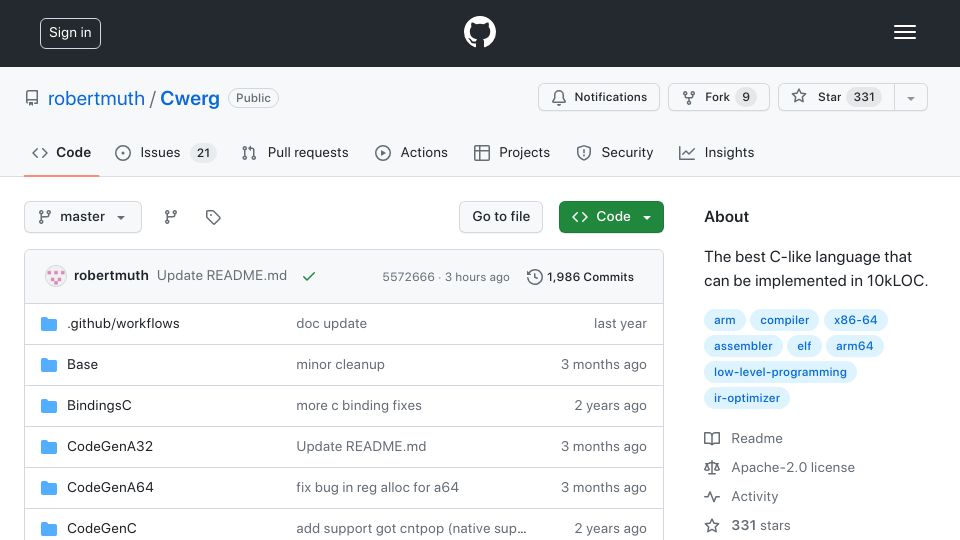Click the folder icon for .github/workflows
Viewport: 960px width, 540px height.
[49, 324]
